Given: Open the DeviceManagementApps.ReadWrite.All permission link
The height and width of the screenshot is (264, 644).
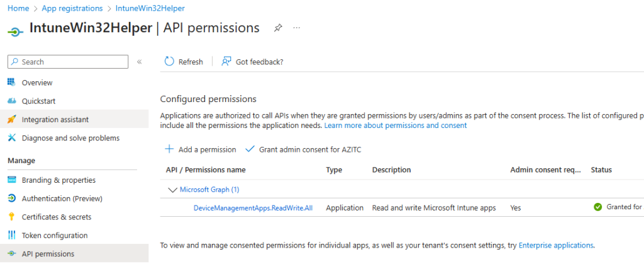Looking at the screenshot, I should 253,208.
